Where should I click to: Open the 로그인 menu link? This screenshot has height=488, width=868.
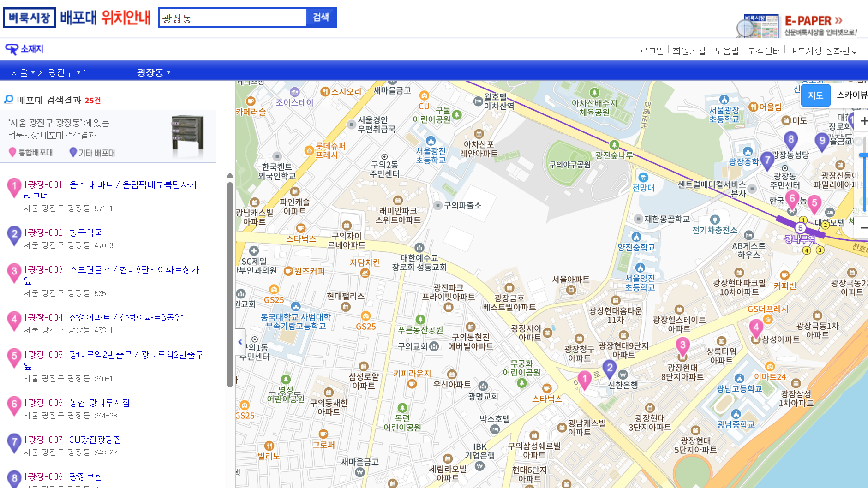point(651,51)
